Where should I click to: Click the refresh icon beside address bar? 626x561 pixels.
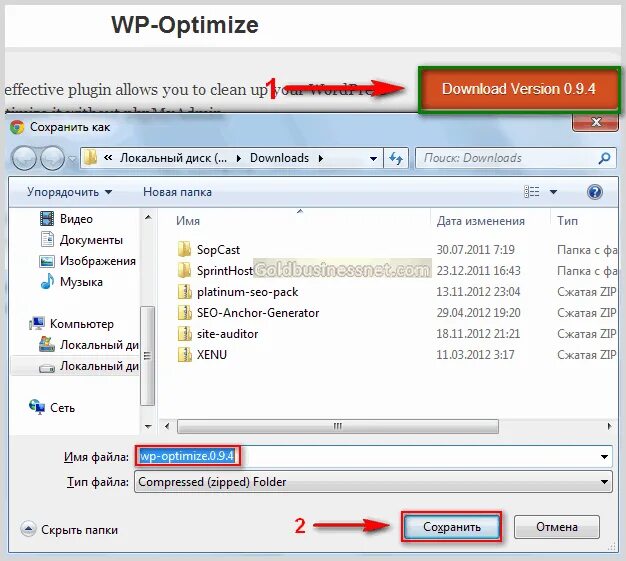point(396,159)
